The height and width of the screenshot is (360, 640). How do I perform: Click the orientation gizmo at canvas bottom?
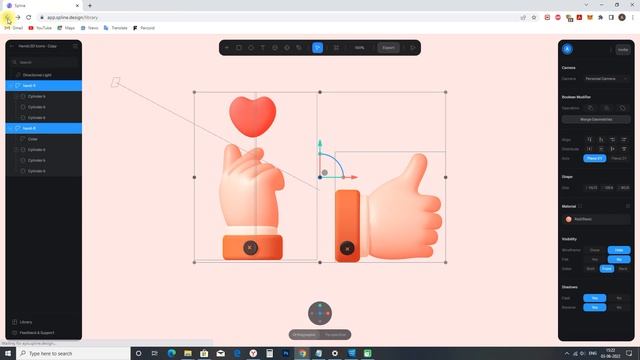tap(320, 313)
